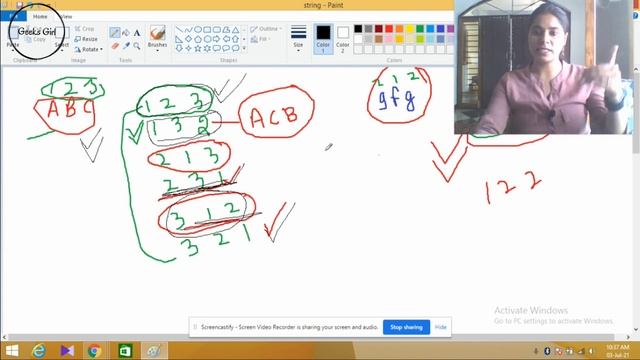This screenshot has width=640, height=360.
Task: Select the Eraser tool
Action: pos(115,46)
